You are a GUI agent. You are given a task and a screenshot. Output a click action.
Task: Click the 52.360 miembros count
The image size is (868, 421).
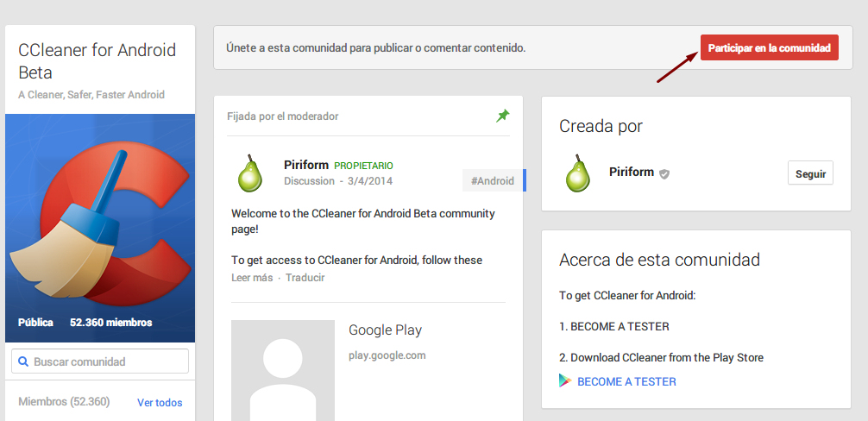pos(110,323)
